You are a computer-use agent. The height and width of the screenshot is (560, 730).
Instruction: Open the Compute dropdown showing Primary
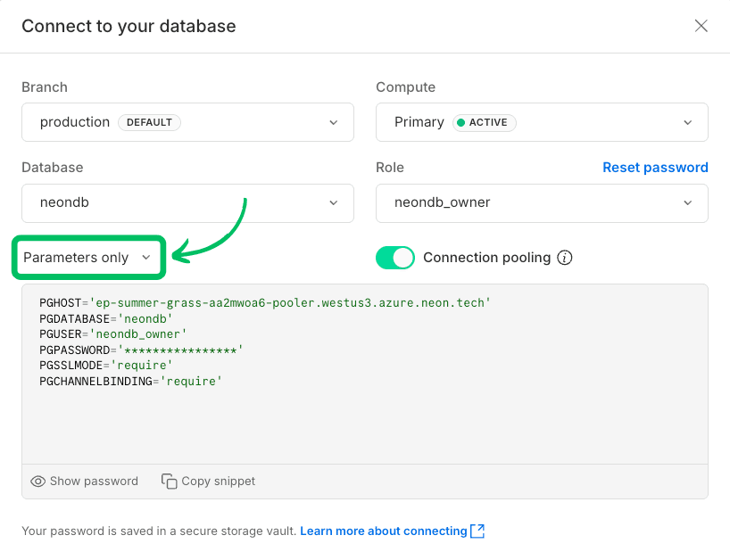[x=542, y=122]
